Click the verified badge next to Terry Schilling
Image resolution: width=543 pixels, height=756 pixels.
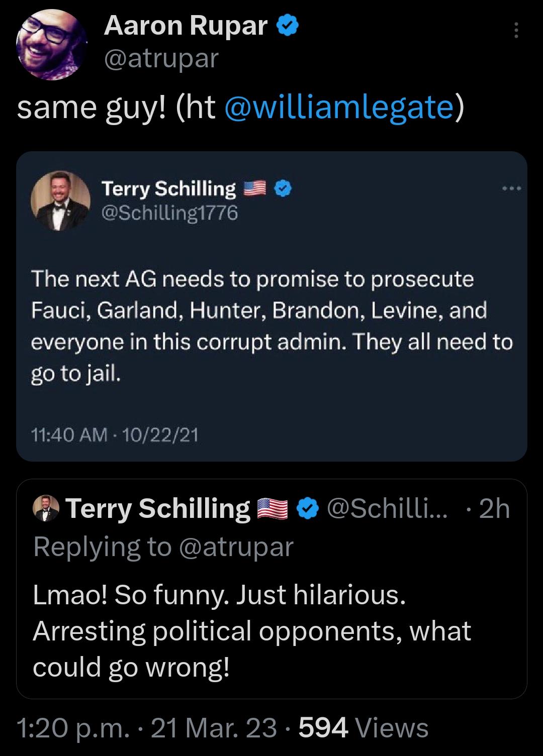click(282, 187)
